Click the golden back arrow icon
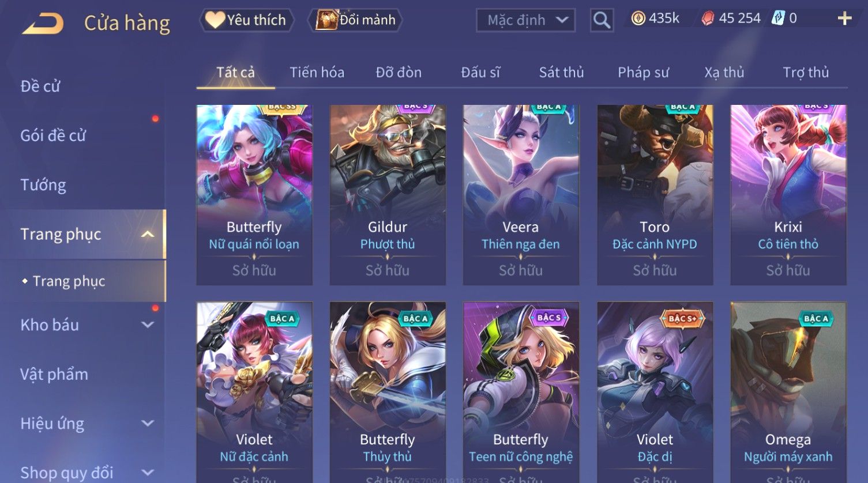Viewport: 868px width, 483px height. (x=43, y=23)
